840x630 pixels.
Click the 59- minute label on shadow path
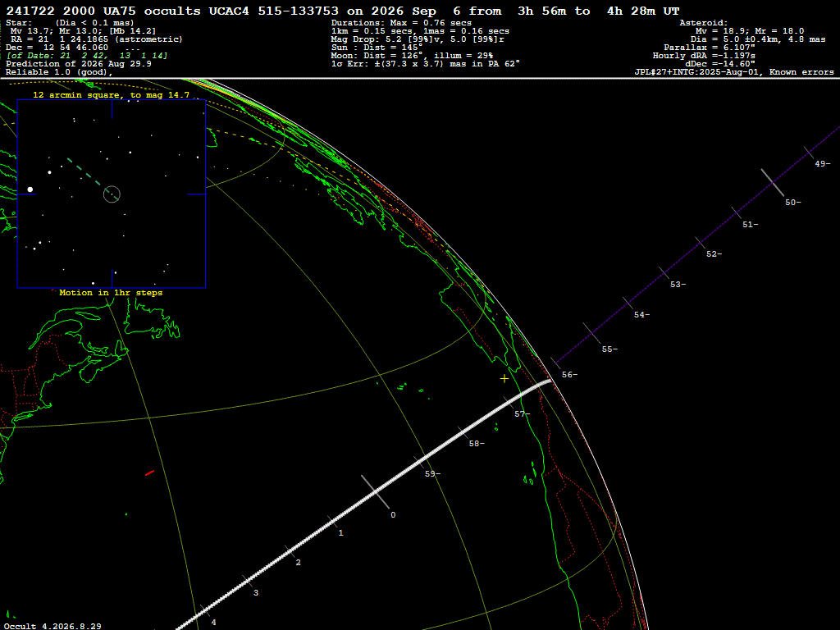[x=432, y=473]
